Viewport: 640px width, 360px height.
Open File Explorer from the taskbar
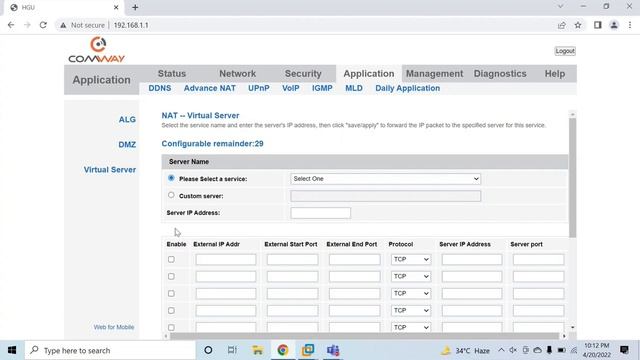click(x=257, y=350)
